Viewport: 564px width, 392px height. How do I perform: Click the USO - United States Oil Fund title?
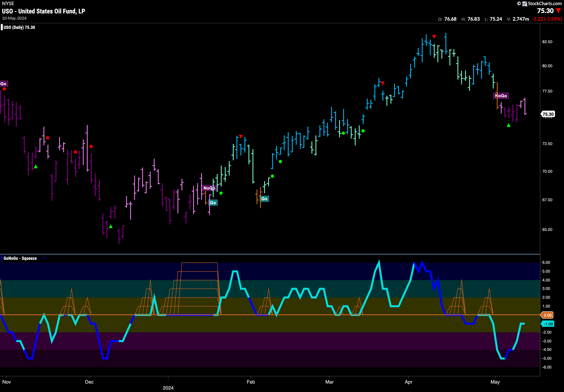click(x=44, y=11)
